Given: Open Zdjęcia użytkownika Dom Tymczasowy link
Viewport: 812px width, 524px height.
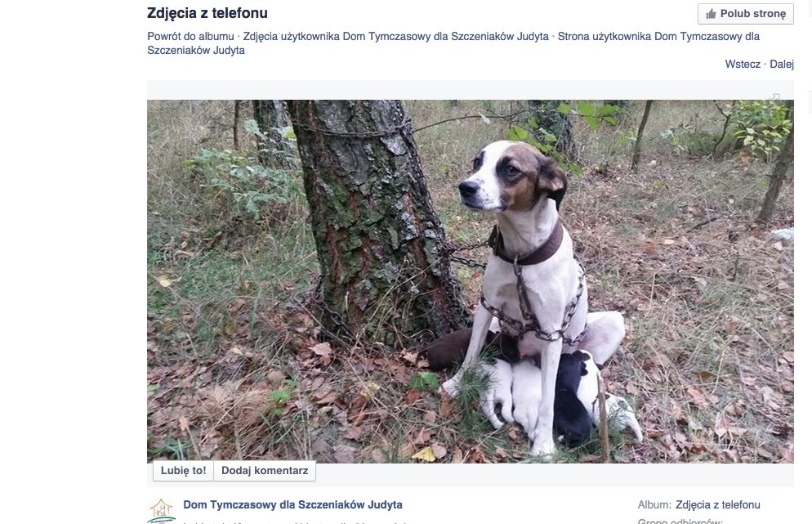Looking at the screenshot, I should [395, 36].
